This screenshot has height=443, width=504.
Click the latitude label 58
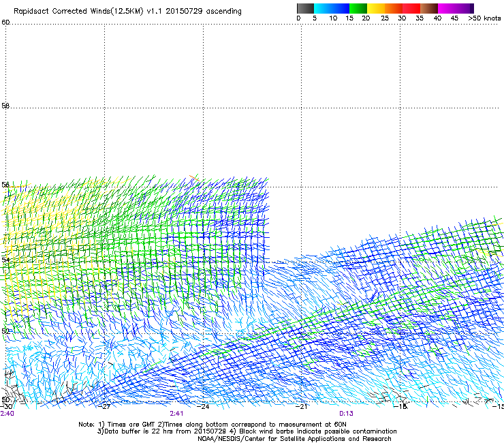pyautogui.click(x=5, y=106)
